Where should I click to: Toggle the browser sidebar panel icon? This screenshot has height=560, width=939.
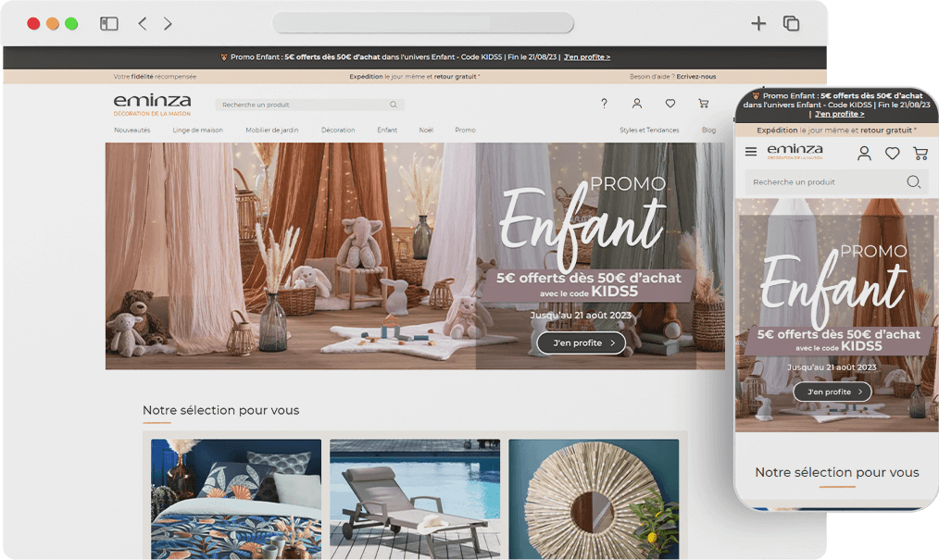click(x=109, y=23)
